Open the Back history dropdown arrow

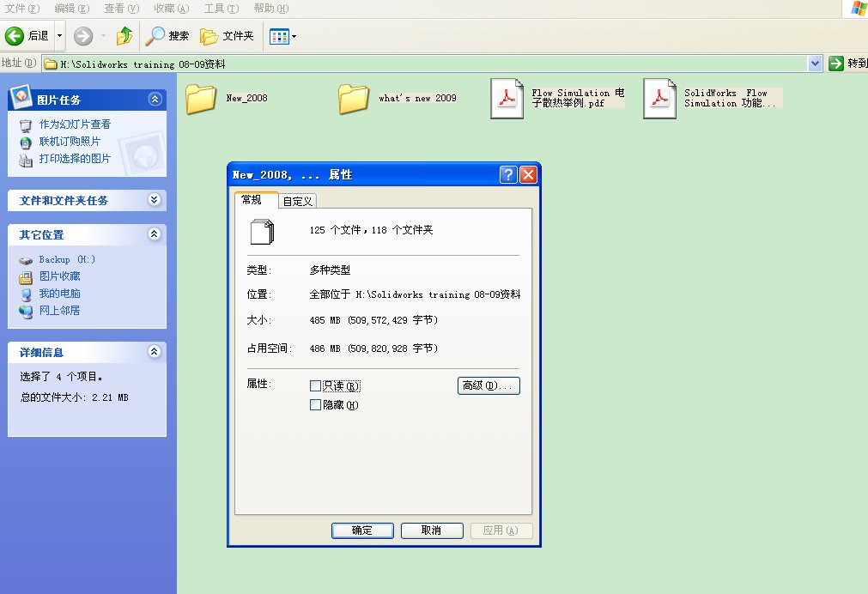(60, 36)
